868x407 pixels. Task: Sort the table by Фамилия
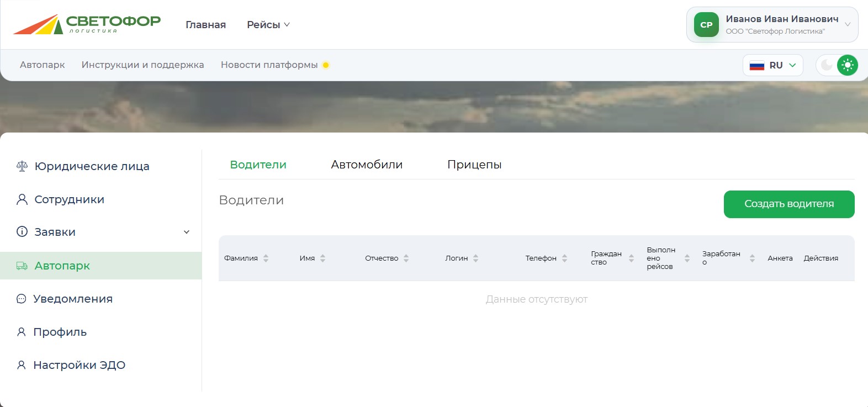266,258
